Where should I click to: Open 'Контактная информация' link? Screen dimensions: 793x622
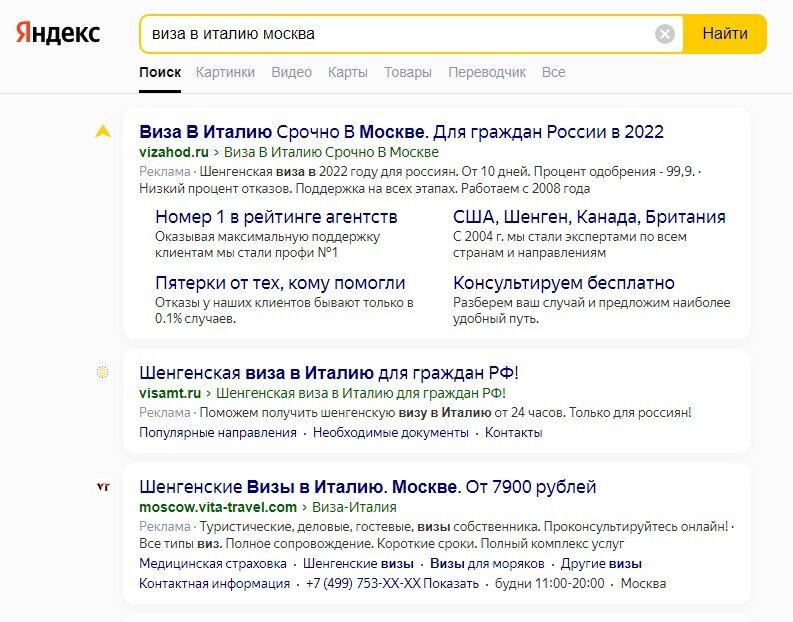coord(214,584)
